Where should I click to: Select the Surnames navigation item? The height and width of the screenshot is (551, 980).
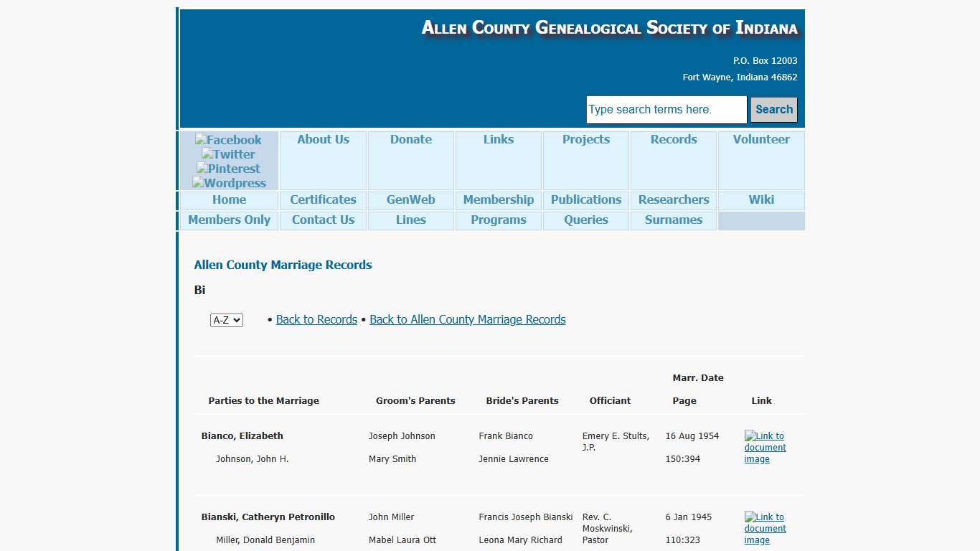point(673,220)
